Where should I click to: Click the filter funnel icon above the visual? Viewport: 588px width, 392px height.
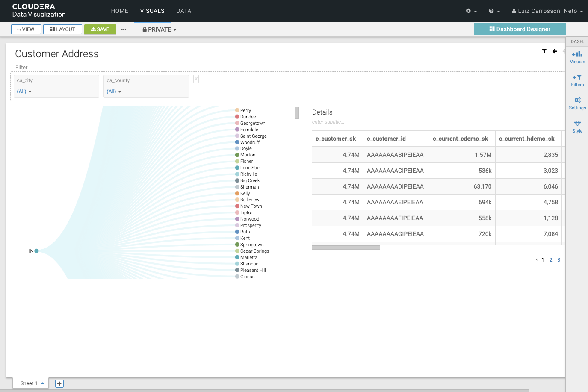click(544, 51)
